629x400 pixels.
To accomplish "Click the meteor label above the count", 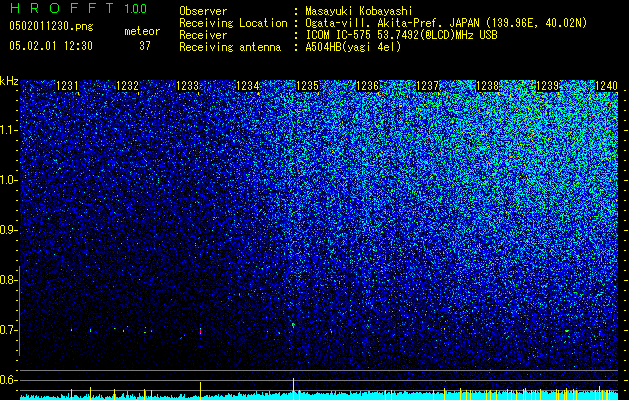I will click(x=142, y=31).
